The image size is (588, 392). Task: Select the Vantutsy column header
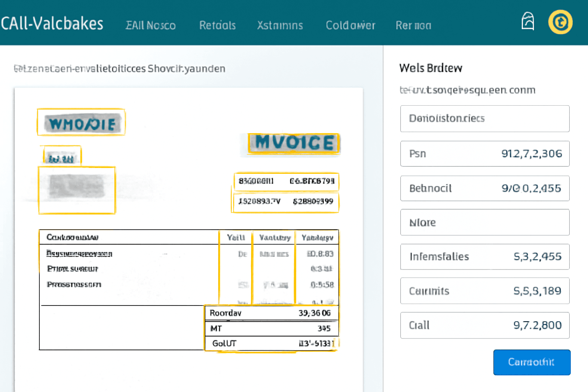tap(274, 237)
